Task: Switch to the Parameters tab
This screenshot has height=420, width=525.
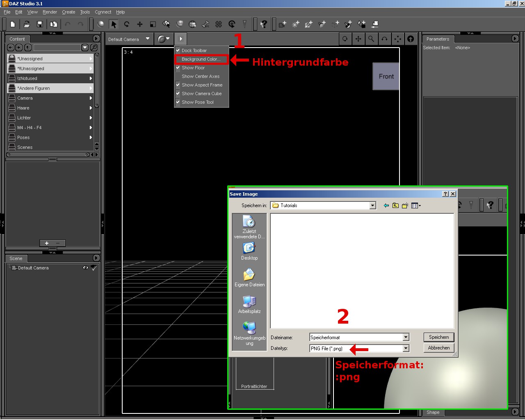Action: tap(438, 39)
